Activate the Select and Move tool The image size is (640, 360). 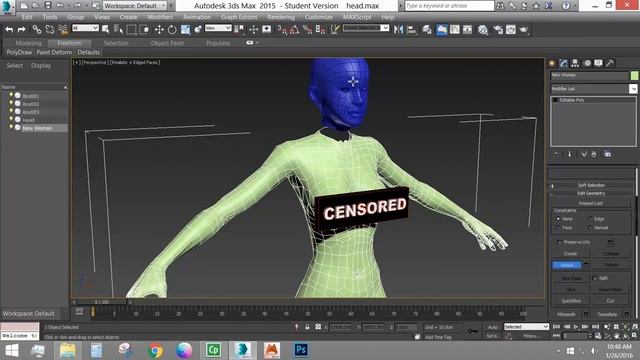click(x=159, y=29)
